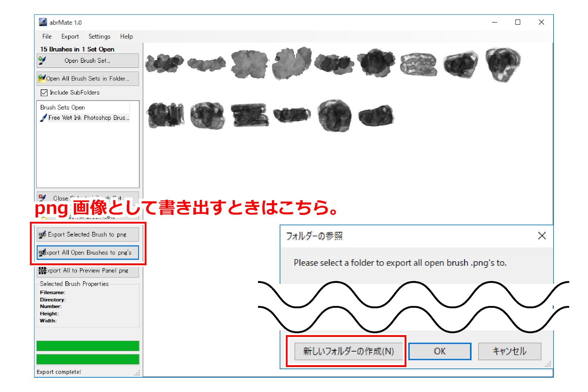Select the last brush thumbnail in second row
This screenshot has height=392, width=588.
click(376, 115)
